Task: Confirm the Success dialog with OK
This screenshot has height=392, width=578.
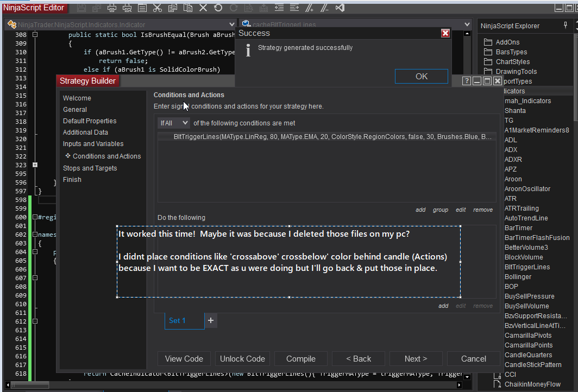Action: click(422, 76)
